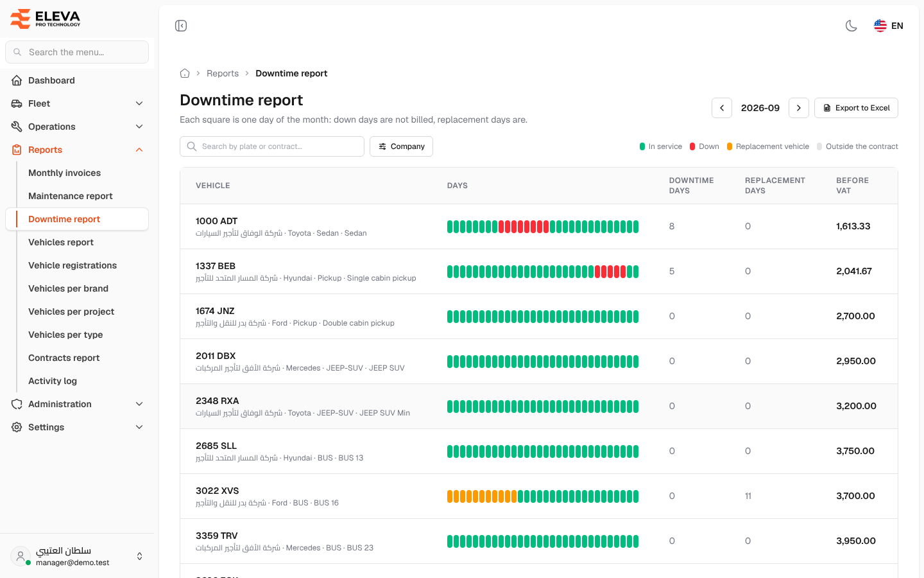Click the BEFORE VAT column header

(x=853, y=186)
